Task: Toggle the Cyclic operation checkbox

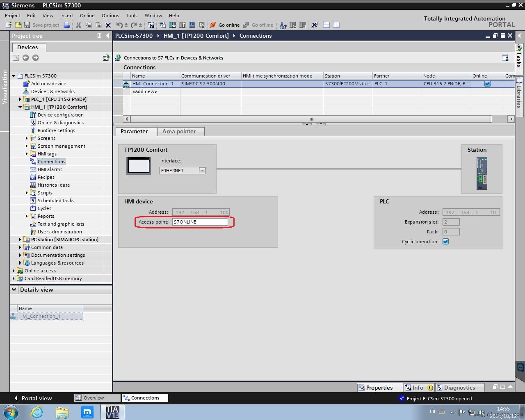Action: click(445, 242)
